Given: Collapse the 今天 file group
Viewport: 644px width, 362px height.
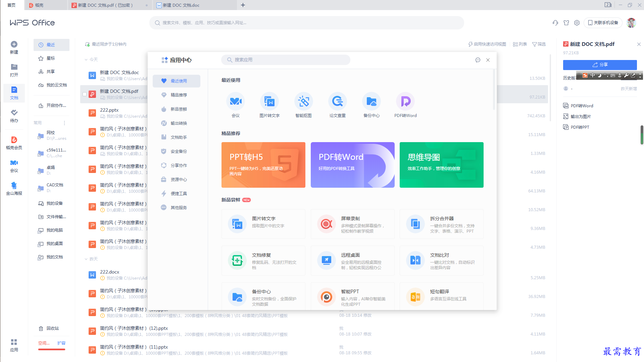Looking at the screenshot, I should pos(86,60).
